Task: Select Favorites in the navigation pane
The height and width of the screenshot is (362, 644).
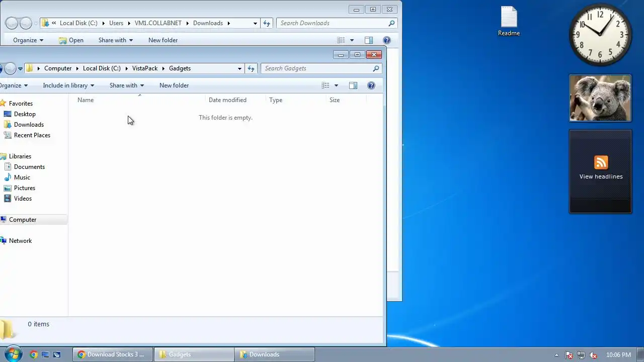Action: tap(21, 104)
